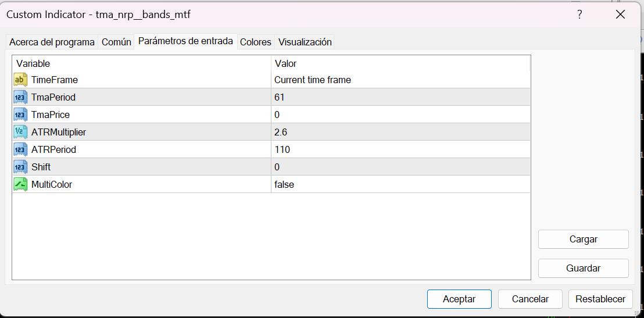Click the TimeFrame string type icon
Screen dimensions: 644x318
20,80
